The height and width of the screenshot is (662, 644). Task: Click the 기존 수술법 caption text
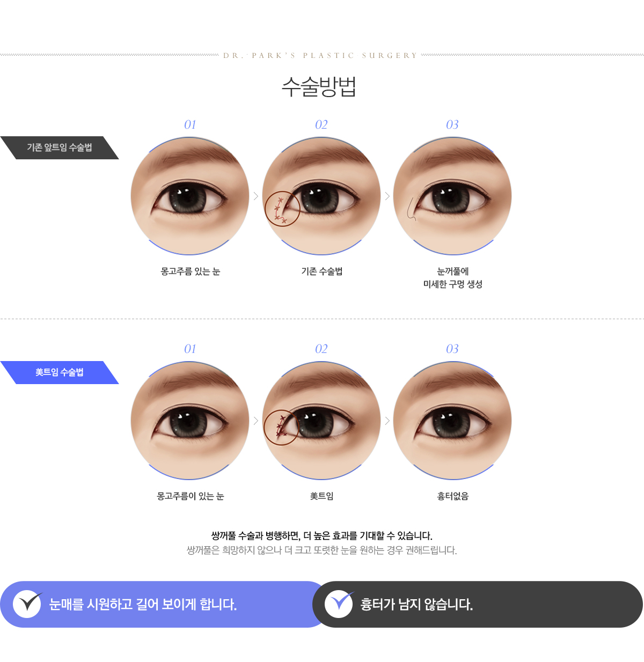pos(321,271)
